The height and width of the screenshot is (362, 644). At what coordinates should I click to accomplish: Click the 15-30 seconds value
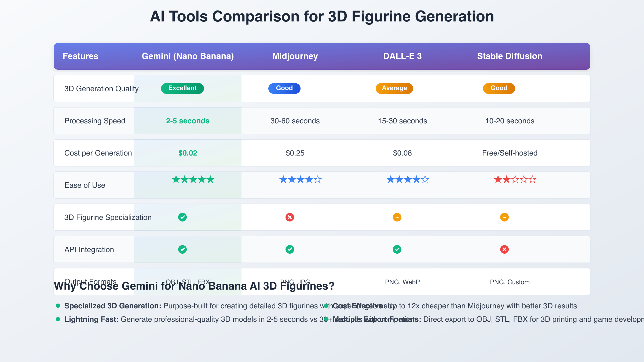tap(402, 121)
